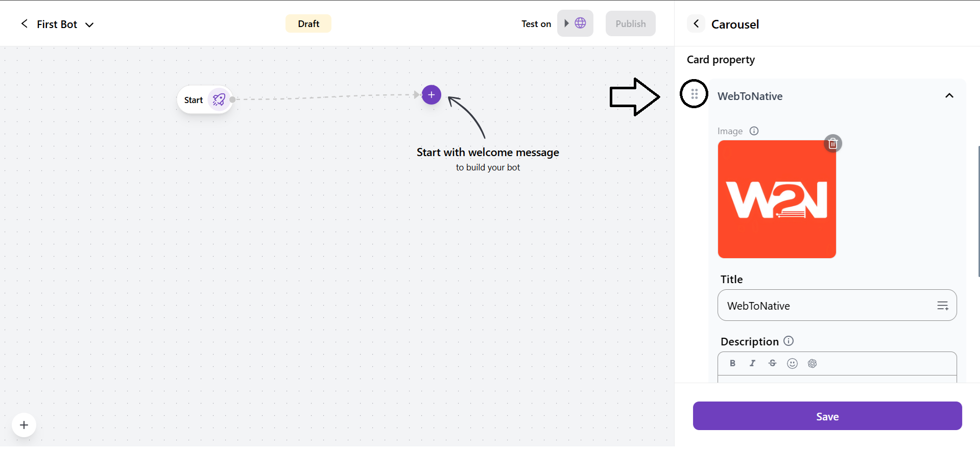The height and width of the screenshot is (451, 980).
Task: Open the First Bot name dropdown
Action: (x=89, y=24)
